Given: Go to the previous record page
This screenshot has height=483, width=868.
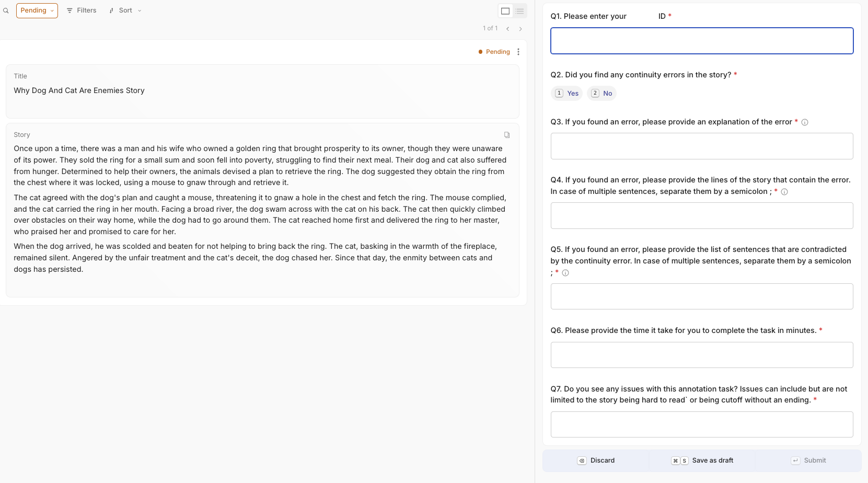Looking at the screenshot, I should coord(507,29).
